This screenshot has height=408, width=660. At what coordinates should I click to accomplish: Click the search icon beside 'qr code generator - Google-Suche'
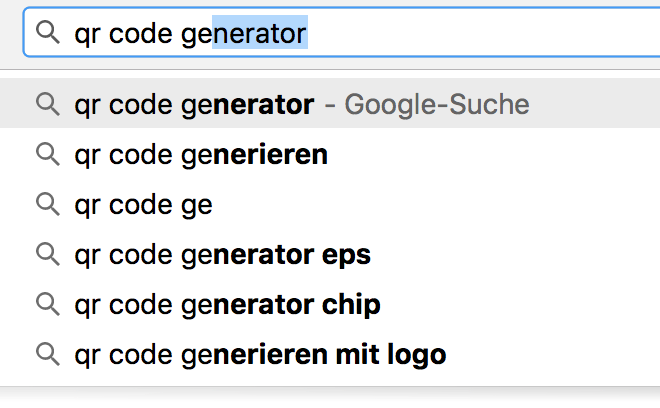47,104
